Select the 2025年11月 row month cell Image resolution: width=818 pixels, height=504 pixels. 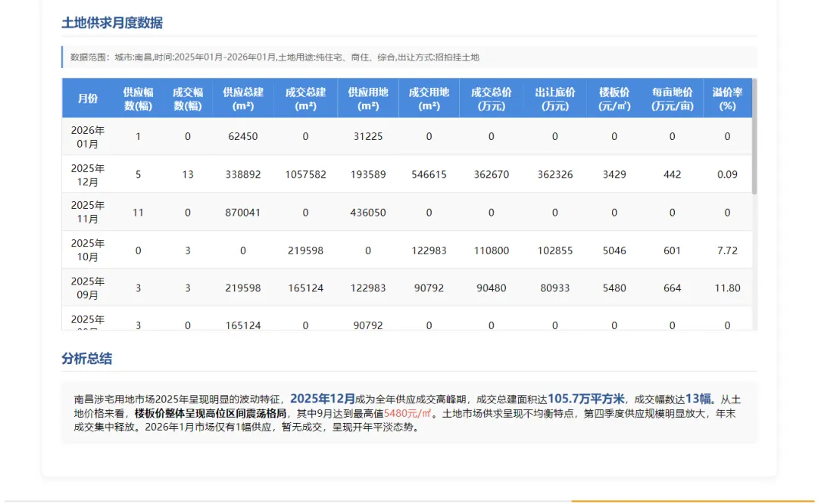(88, 212)
